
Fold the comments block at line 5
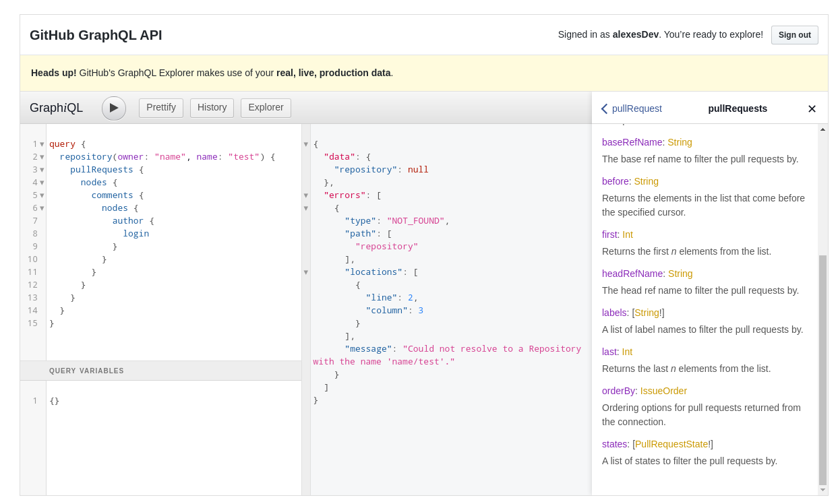[42, 195]
